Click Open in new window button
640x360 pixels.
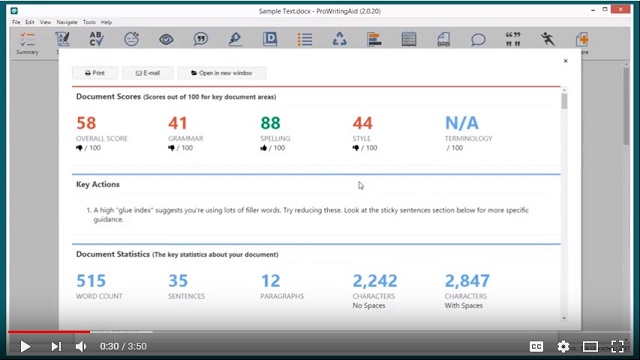(222, 73)
